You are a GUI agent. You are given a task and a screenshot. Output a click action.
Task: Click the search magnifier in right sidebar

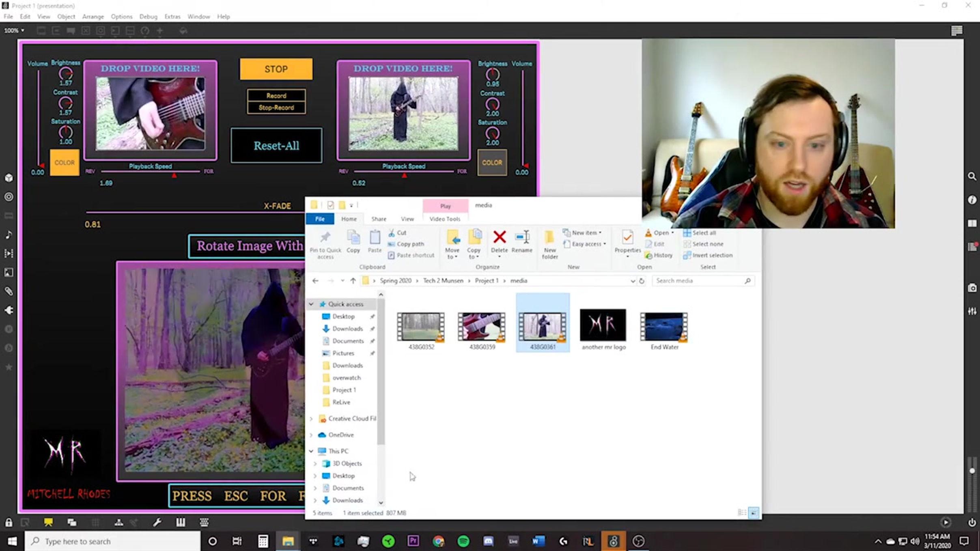point(972,176)
